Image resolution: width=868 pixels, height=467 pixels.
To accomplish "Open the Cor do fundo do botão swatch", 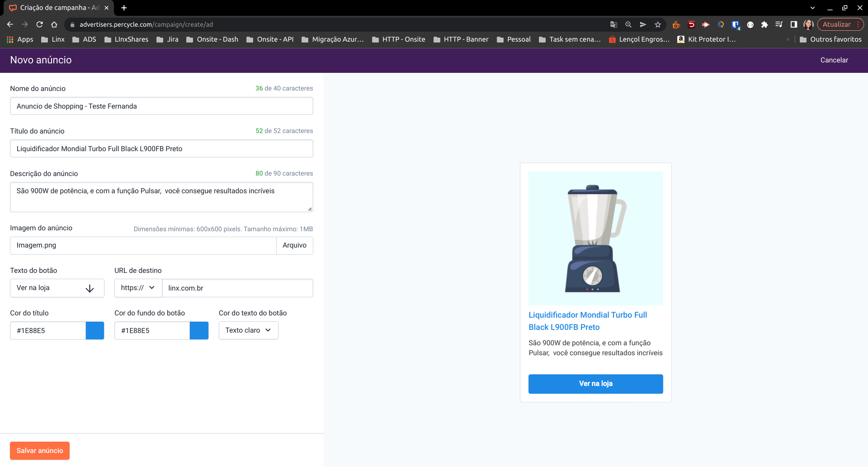I will pyautogui.click(x=199, y=331).
